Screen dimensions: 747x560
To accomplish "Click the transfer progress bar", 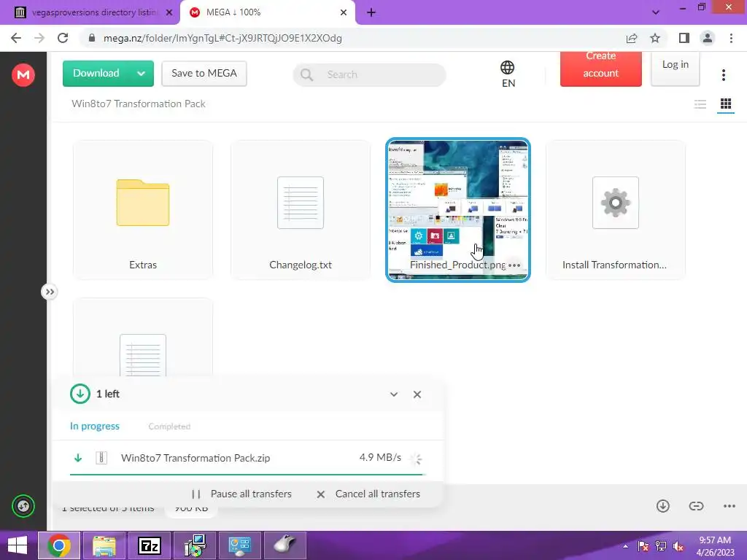I will (247, 474).
